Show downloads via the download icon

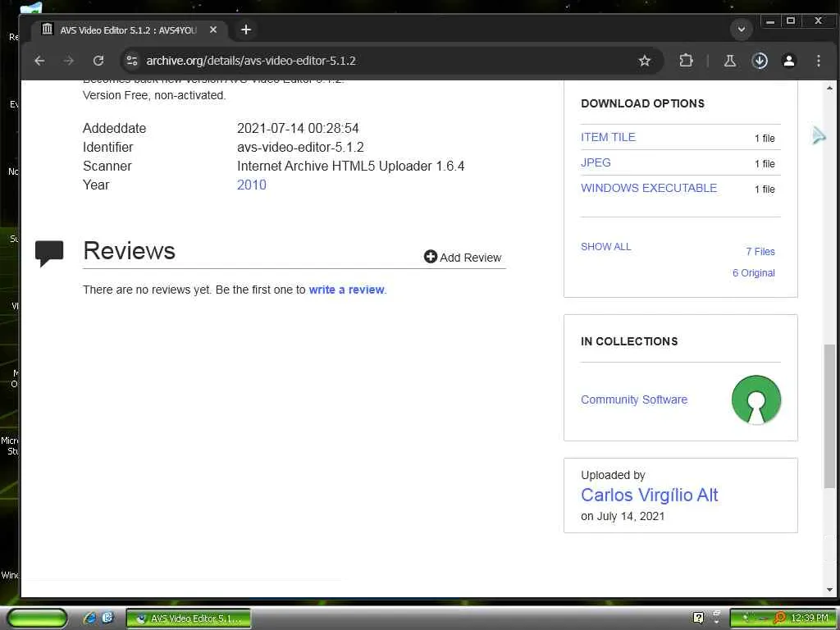point(760,61)
